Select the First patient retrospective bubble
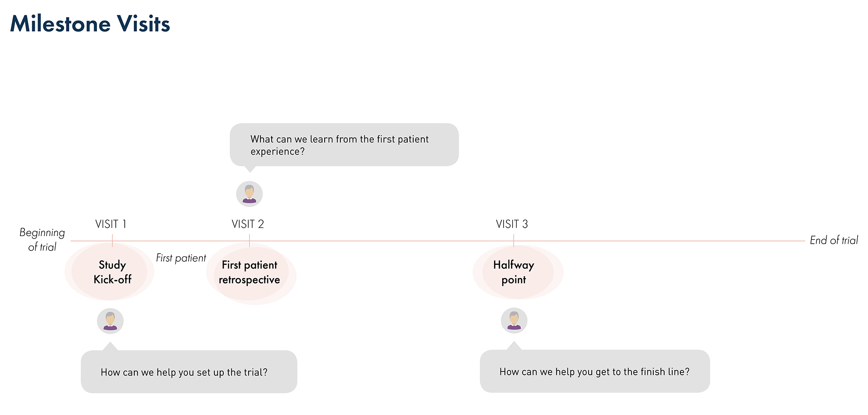 tap(251, 274)
